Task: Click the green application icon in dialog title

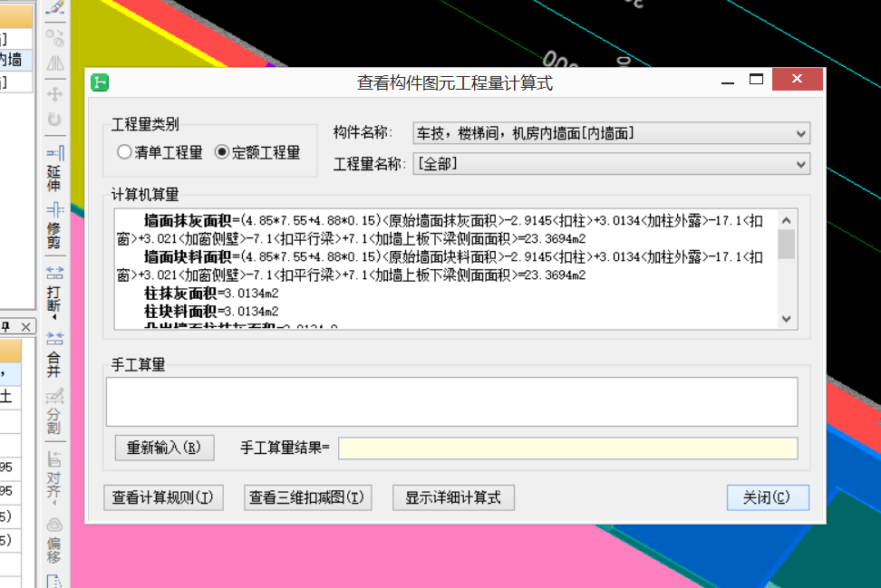Action: pos(100,82)
